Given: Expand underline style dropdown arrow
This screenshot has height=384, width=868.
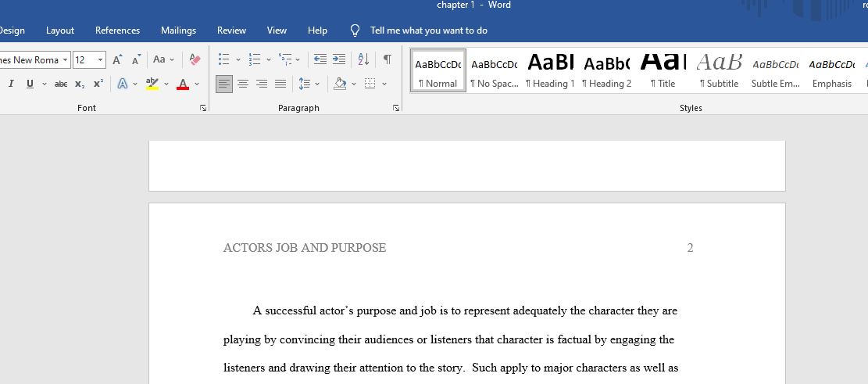Looking at the screenshot, I should tap(45, 84).
